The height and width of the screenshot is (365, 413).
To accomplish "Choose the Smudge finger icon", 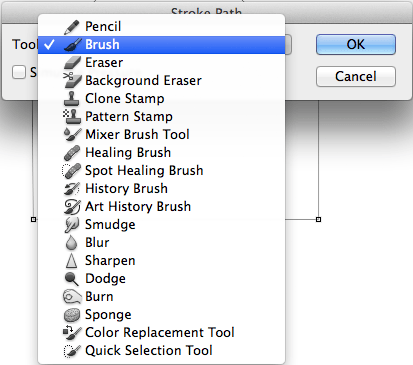I will click(72, 224).
